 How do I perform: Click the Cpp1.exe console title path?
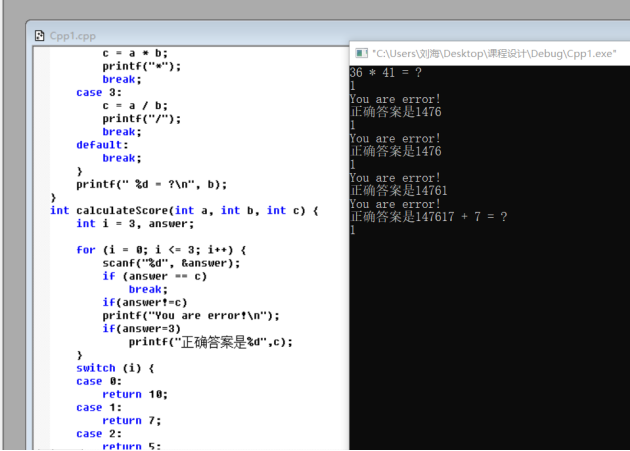(494, 53)
